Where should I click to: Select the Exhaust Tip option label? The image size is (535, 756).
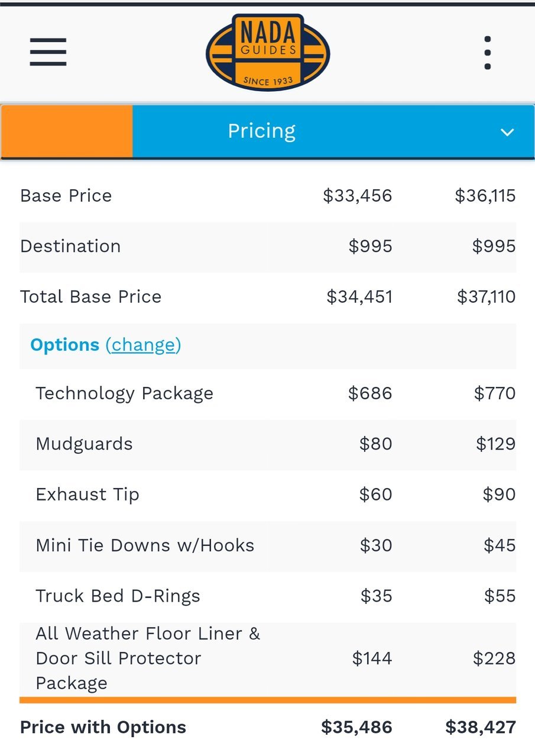[87, 495]
